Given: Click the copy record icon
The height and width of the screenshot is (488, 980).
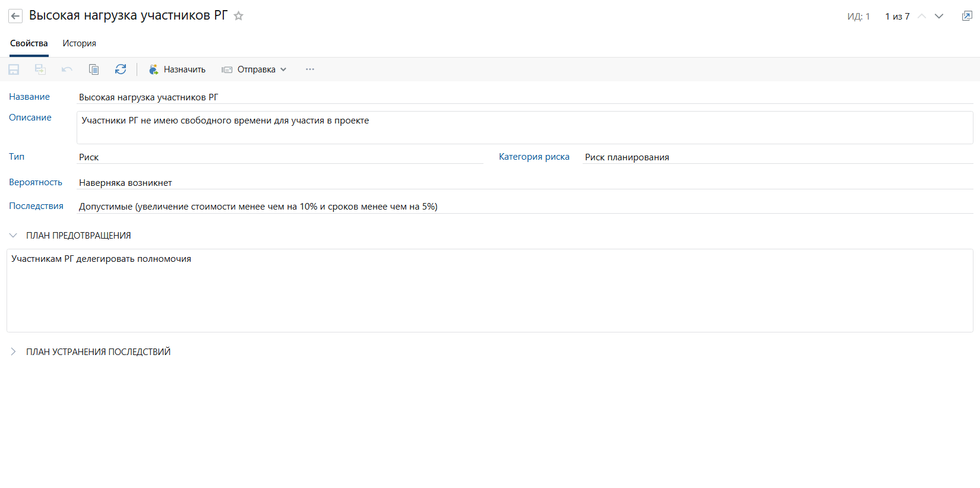Looking at the screenshot, I should pyautogui.click(x=94, y=69).
